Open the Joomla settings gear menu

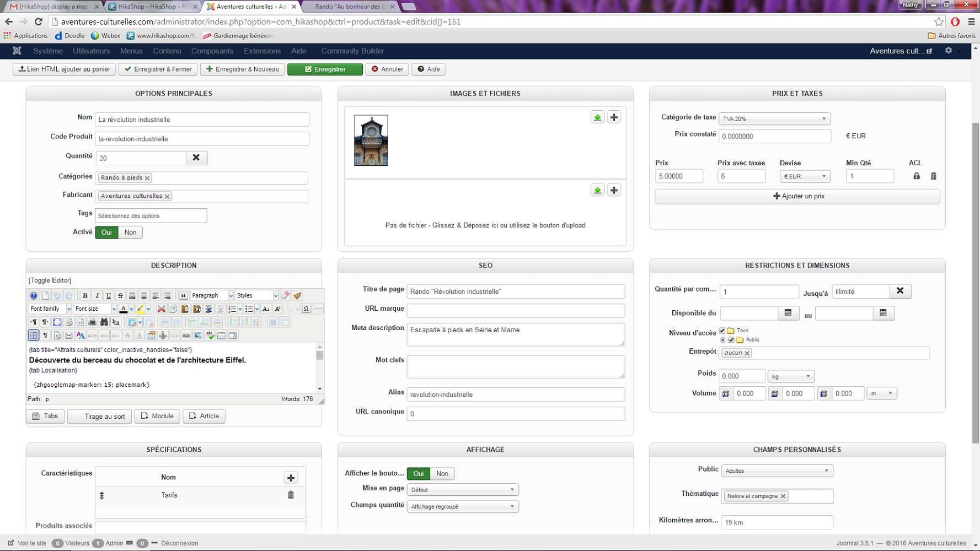pyautogui.click(x=949, y=51)
